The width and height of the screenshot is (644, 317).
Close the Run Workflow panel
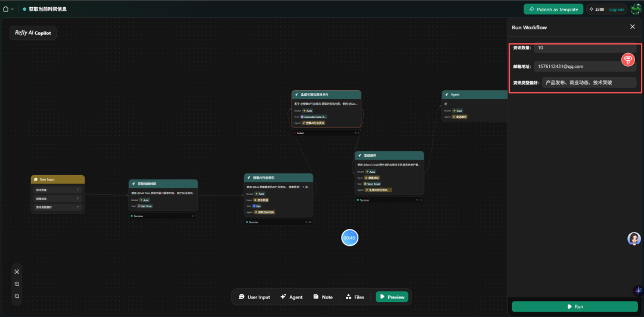pyautogui.click(x=632, y=27)
